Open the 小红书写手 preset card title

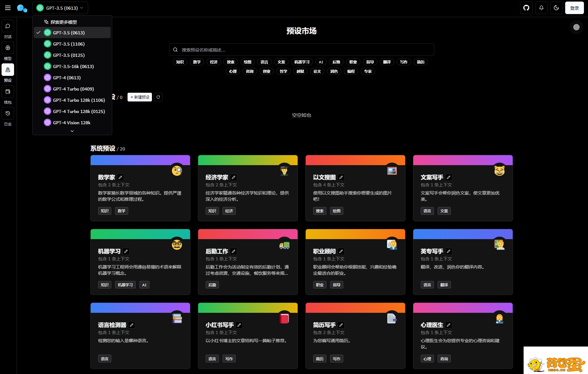click(x=220, y=325)
